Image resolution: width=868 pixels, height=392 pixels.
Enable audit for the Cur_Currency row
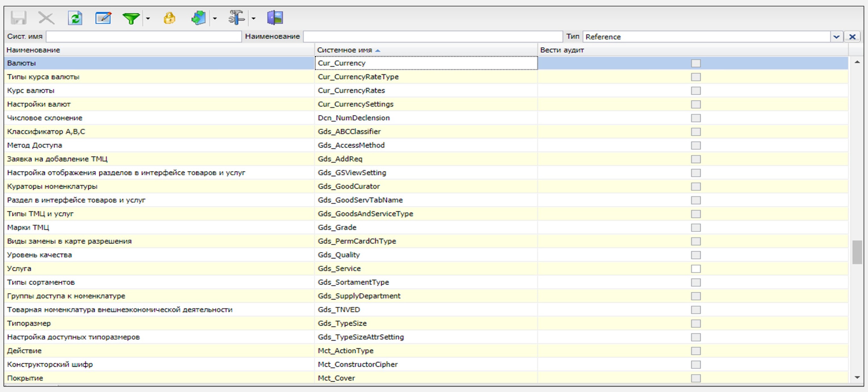(696, 63)
